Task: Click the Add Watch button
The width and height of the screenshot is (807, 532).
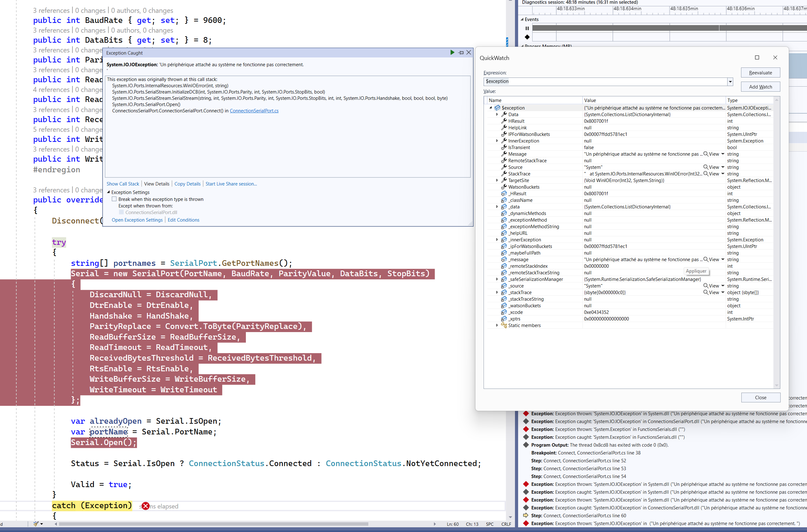Action: click(x=760, y=87)
